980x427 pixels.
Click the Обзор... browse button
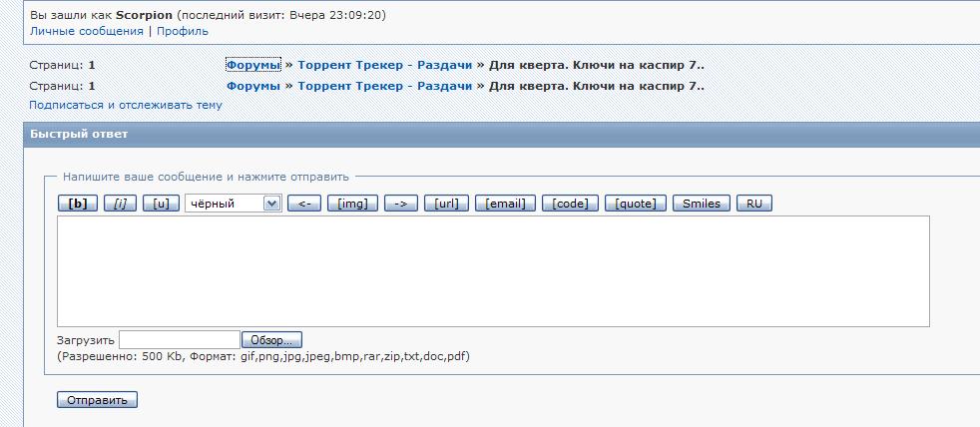tap(271, 340)
